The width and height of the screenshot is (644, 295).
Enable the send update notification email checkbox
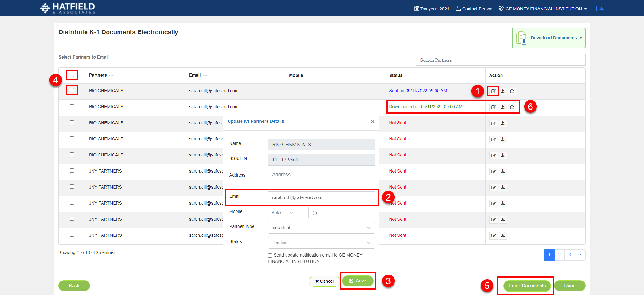coord(270,255)
